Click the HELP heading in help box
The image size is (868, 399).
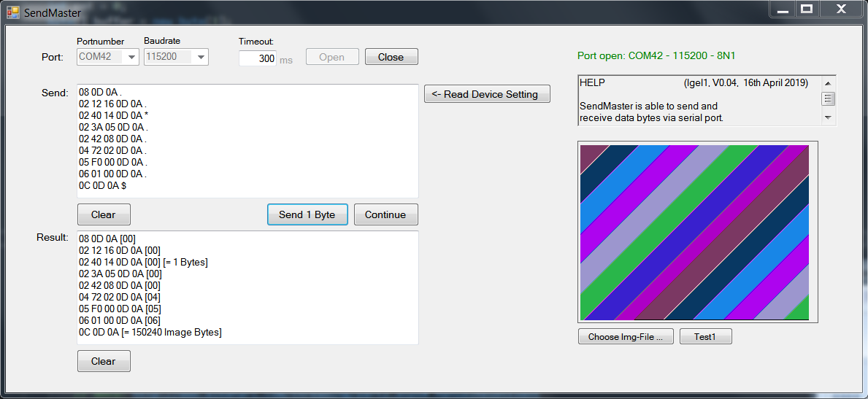point(592,83)
